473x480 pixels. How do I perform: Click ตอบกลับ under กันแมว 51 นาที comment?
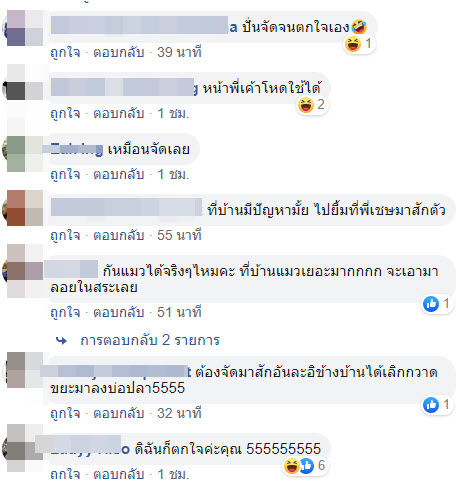click(119, 312)
